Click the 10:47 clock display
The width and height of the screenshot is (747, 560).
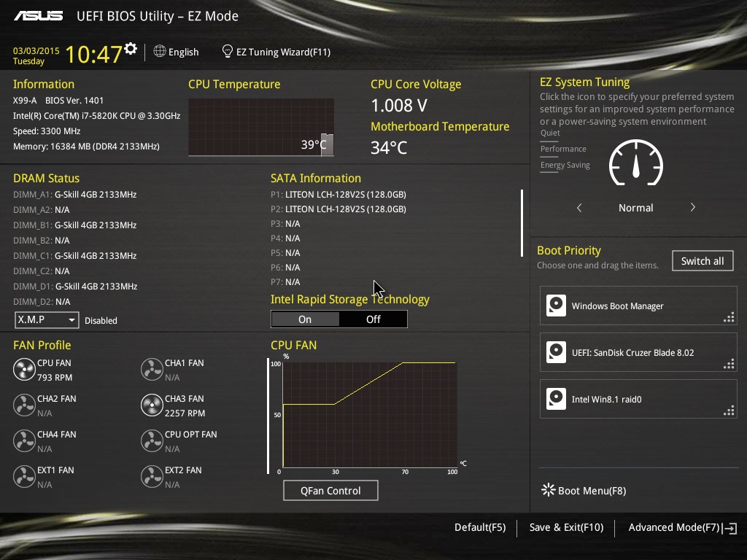94,54
